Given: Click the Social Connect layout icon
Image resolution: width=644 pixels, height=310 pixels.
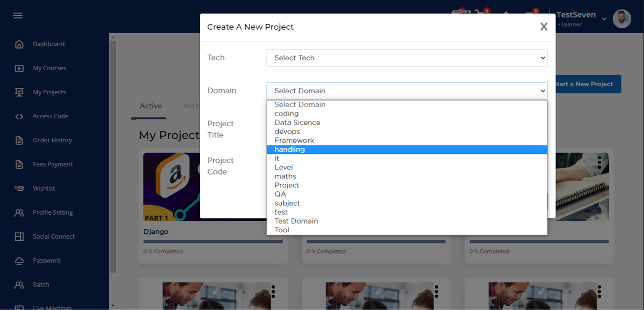Looking at the screenshot, I should click(19, 236).
